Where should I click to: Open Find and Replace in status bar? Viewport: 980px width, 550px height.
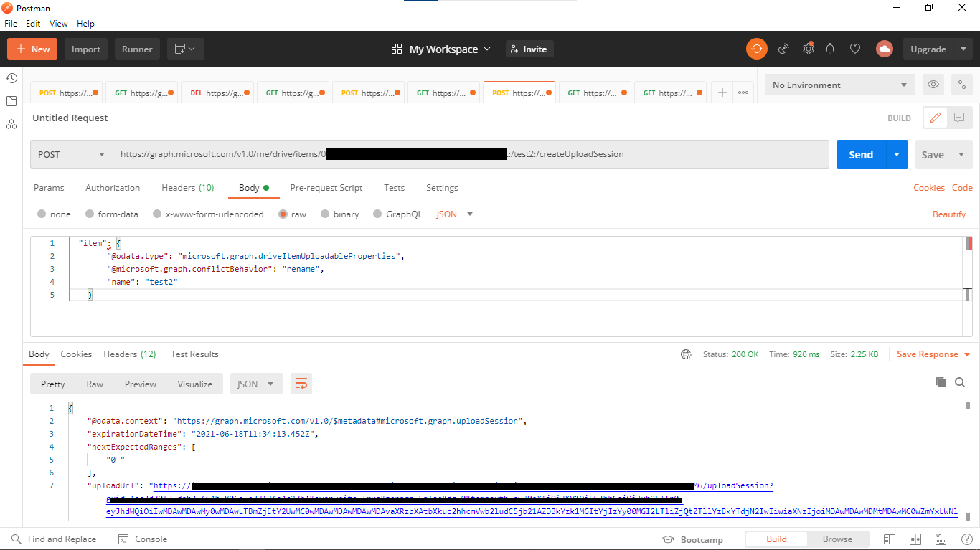tap(55, 539)
